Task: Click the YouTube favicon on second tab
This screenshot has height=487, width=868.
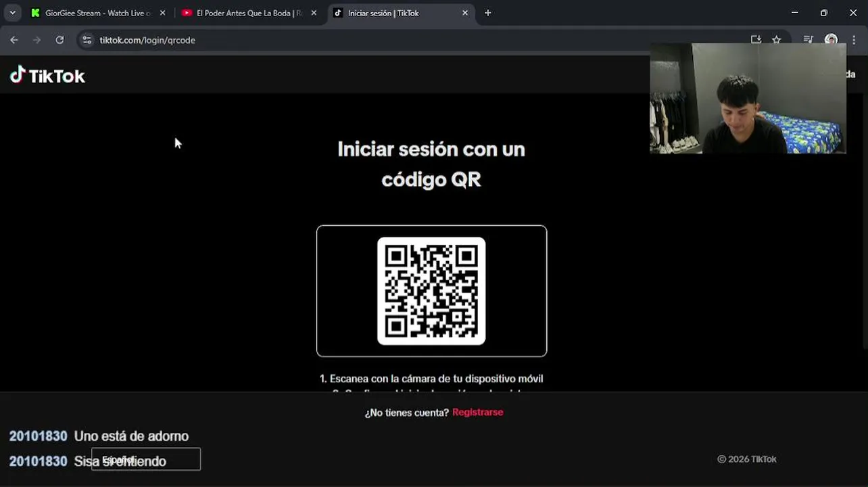Action: tap(187, 13)
